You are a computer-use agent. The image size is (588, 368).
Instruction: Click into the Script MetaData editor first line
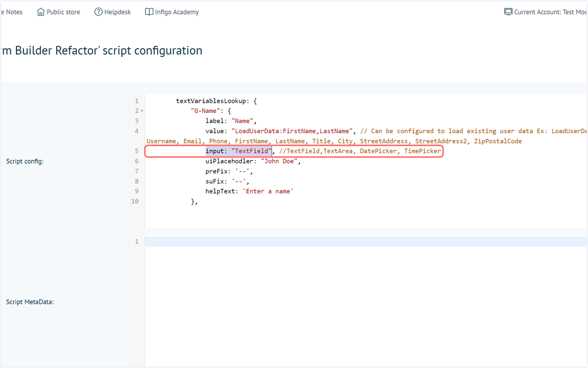[x=366, y=241]
